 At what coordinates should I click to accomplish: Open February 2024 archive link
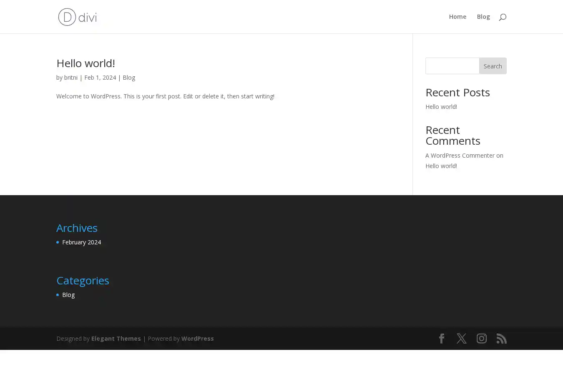coord(81,242)
